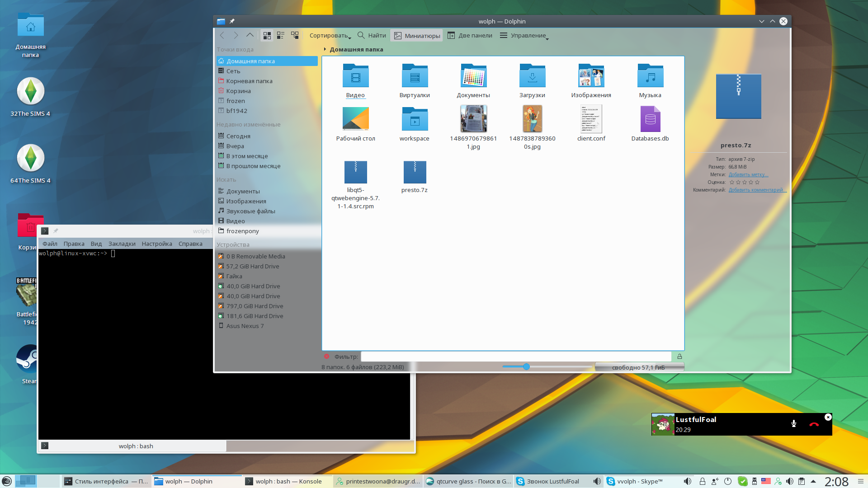Image resolution: width=868 pixels, height=488 pixels.
Task: Go forward with the Dolphin forward arrow
Action: [236, 35]
